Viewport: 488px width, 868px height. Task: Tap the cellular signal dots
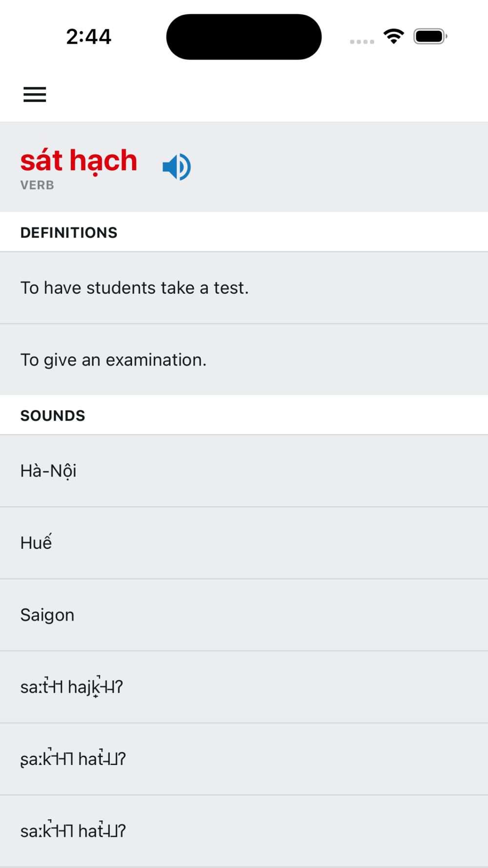tap(362, 41)
